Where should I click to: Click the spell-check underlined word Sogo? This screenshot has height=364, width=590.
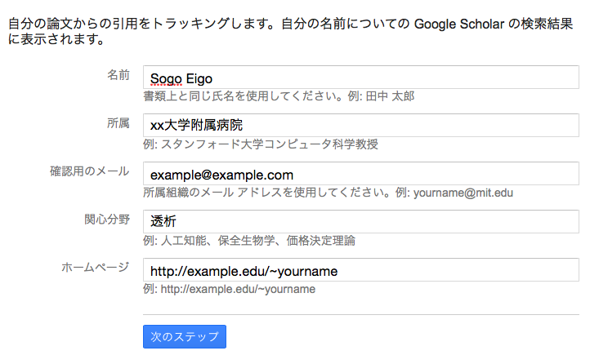[166, 78]
